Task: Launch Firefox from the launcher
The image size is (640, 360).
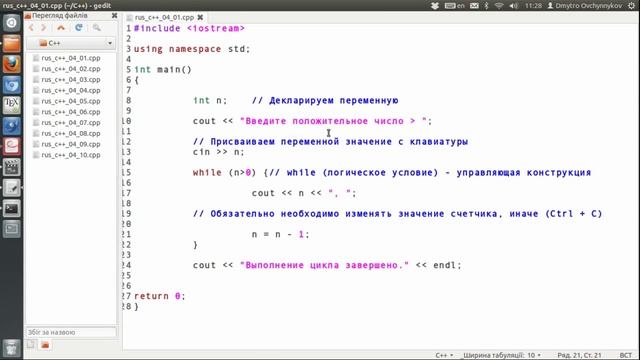Action: [x=11, y=64]
